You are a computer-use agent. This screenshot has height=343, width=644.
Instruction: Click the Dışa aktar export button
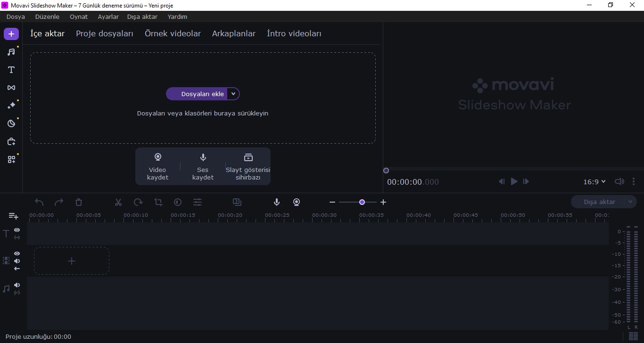[x=599, y=202]
